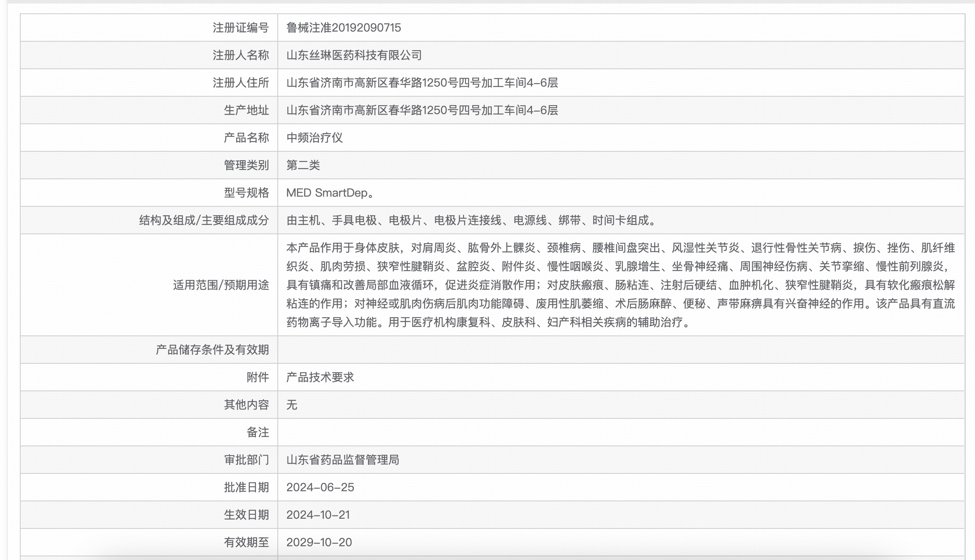Click the 结构及组成 composition description text
Image resolution: width=975 pixels, height=560 pixels.
pyautogui.click(x=472, y=220)
